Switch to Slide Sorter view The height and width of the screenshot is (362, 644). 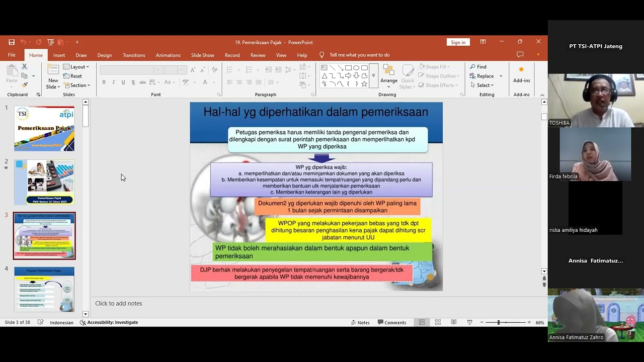point(438,322)
